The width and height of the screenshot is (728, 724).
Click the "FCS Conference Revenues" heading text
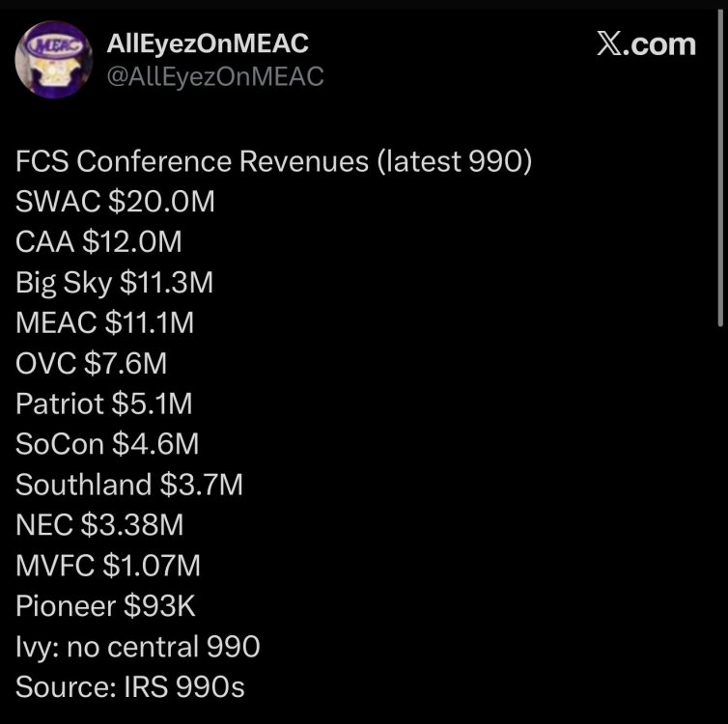[193, 162]
